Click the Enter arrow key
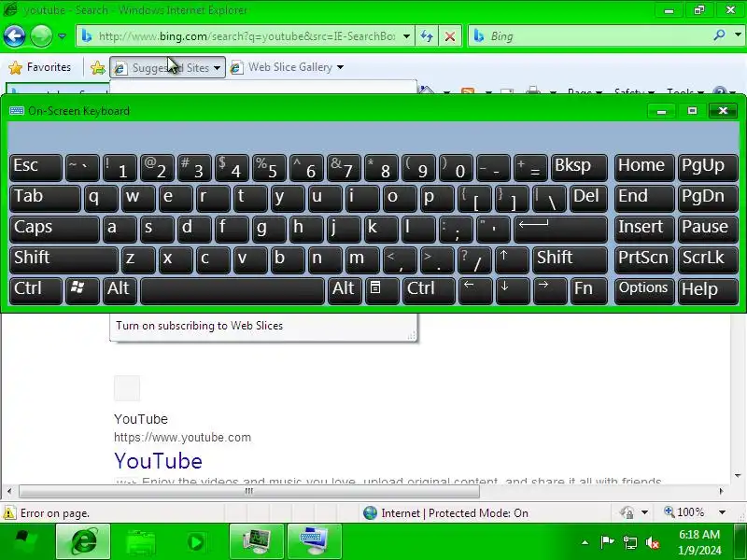 pos(561,229)
